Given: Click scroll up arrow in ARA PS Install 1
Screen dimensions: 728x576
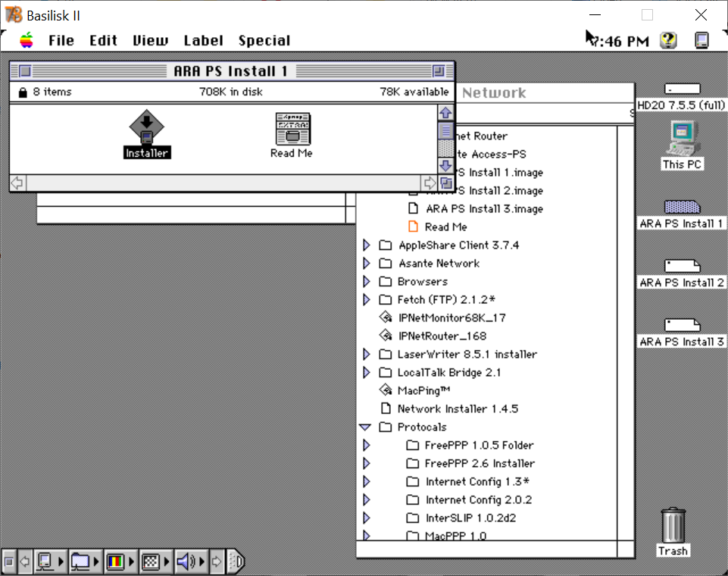Looking at the screenshot, I should click(x=445, y=113).
